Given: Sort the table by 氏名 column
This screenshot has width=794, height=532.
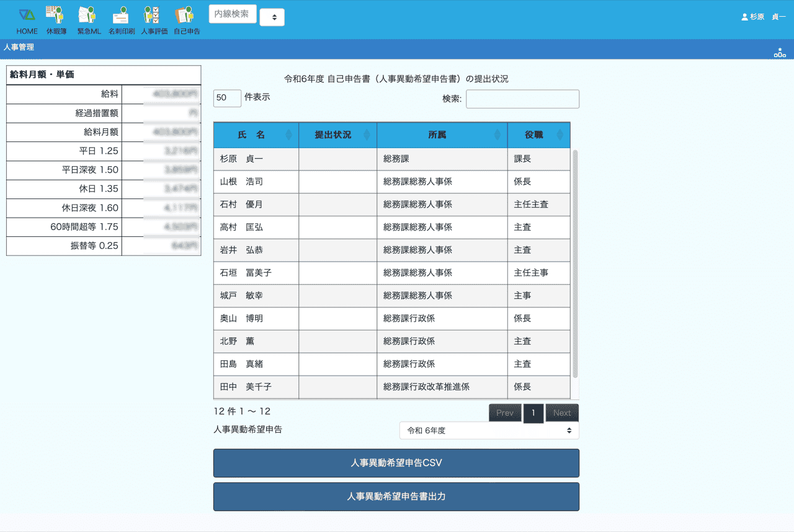Looking at the screenshot, I should click(x=256, y=135).
